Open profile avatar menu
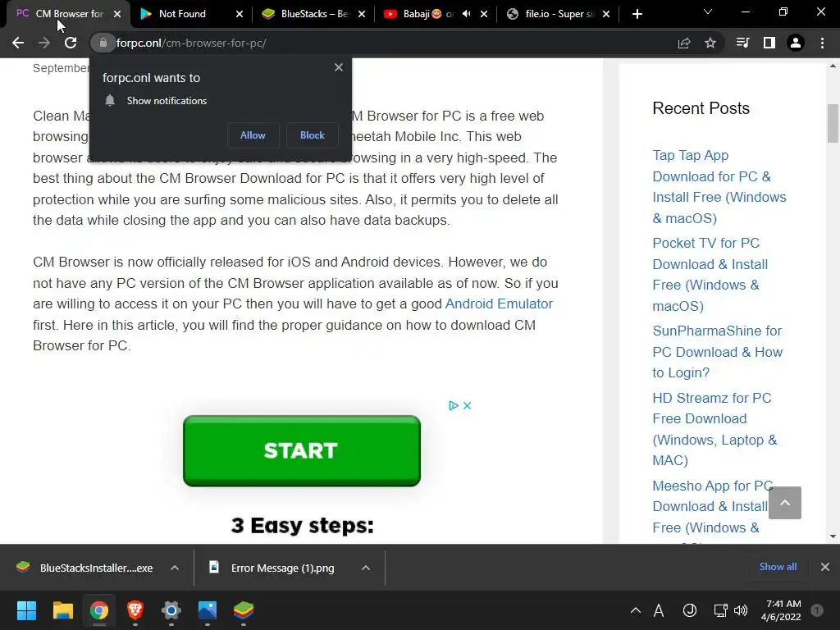 point(796,43)
